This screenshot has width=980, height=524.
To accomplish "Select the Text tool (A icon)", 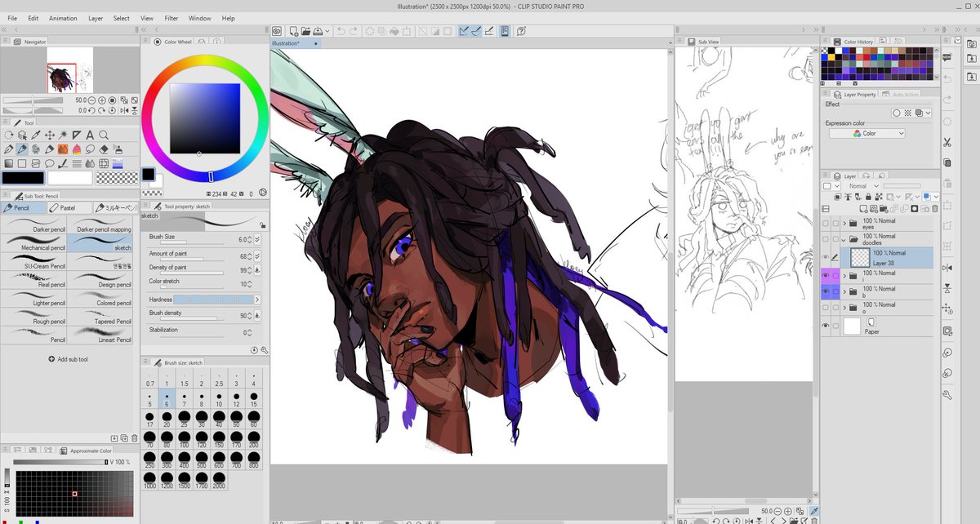I will (91, 135).
